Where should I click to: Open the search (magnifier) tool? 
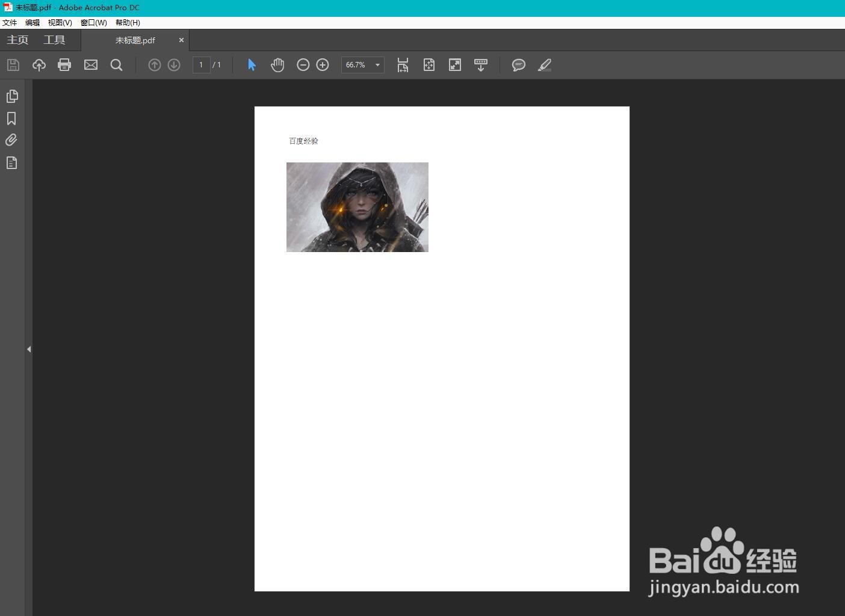tap(117, 65)
